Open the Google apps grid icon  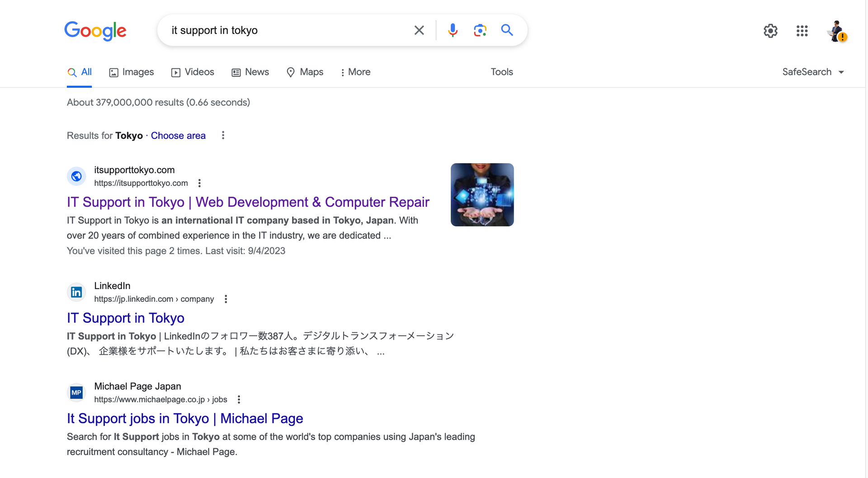(x=802, y=31)
